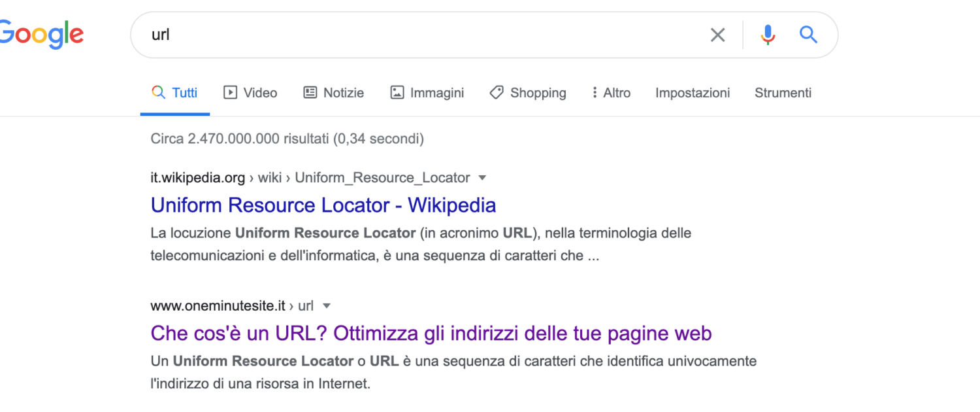This screenshot has width=980, height=412.
Task: Open Strumenti search tools
Action: (783, 93)
